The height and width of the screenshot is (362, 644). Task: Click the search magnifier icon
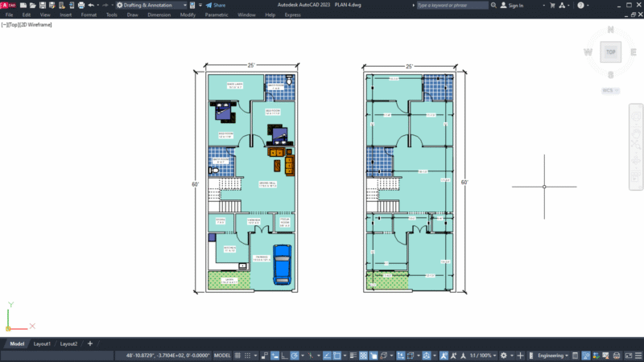(x=493, y=6)
